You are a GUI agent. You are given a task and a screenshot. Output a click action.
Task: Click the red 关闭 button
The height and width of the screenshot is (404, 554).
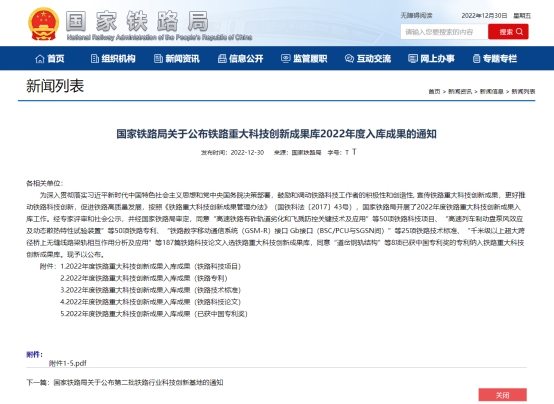click(502, 395)
